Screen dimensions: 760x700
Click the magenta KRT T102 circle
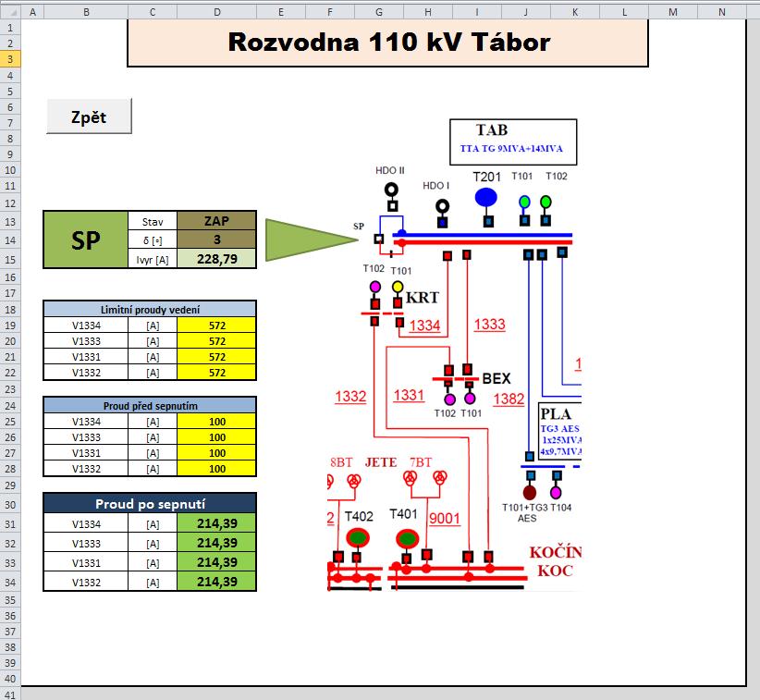point(375,287)
